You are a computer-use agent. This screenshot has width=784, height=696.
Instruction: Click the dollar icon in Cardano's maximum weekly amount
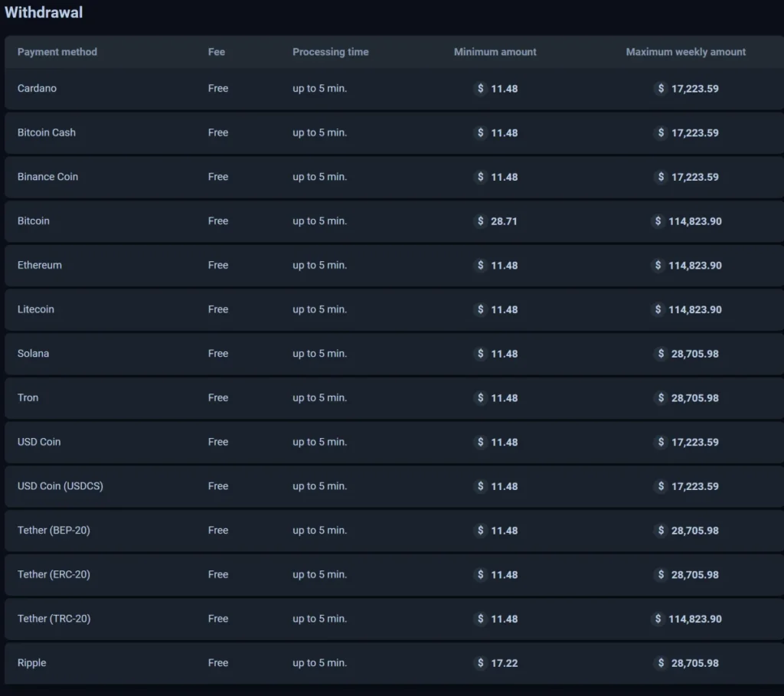pyautogui.click(x=661, y=89)
